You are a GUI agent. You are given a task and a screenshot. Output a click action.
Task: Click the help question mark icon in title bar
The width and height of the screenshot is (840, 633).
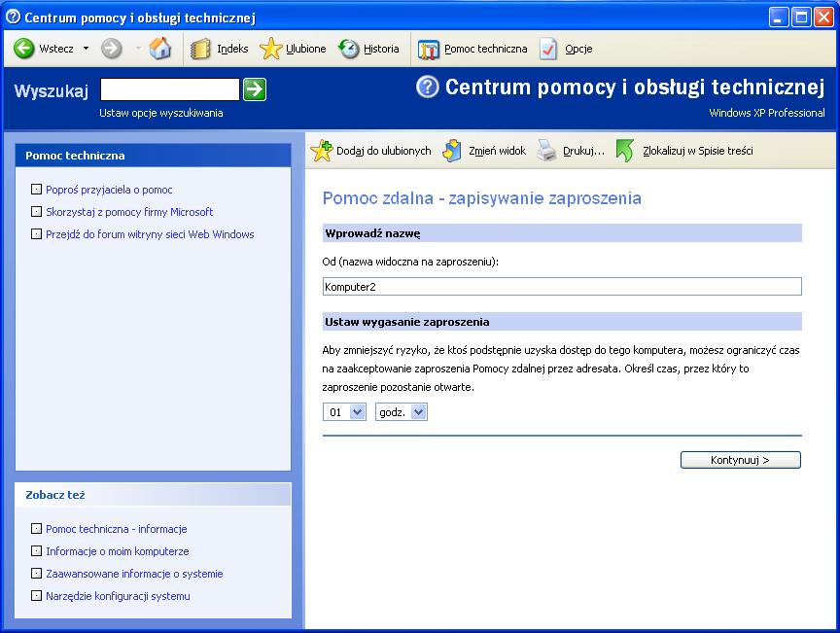click(13, 18)
